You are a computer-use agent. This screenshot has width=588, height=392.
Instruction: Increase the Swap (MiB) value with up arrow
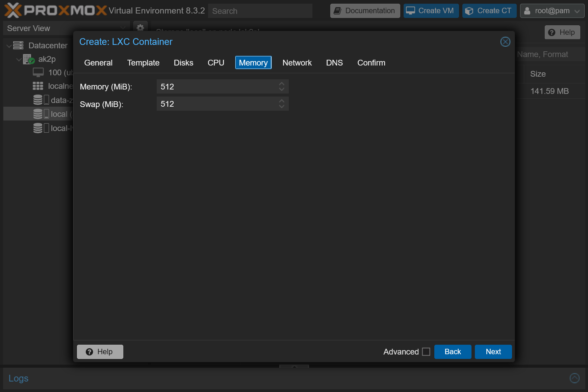click(x=282, y=101)
